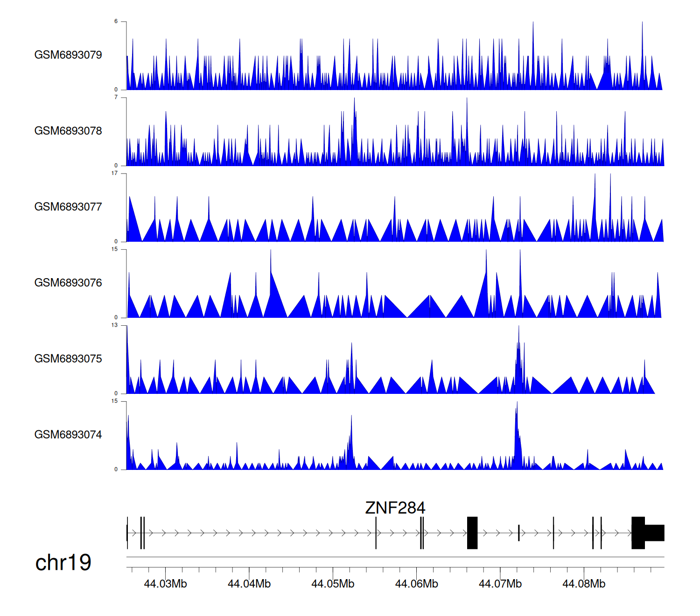The image size is (700, 616).
Task: Select the chr19 chromosome label
Action: [x=63, y=563]
